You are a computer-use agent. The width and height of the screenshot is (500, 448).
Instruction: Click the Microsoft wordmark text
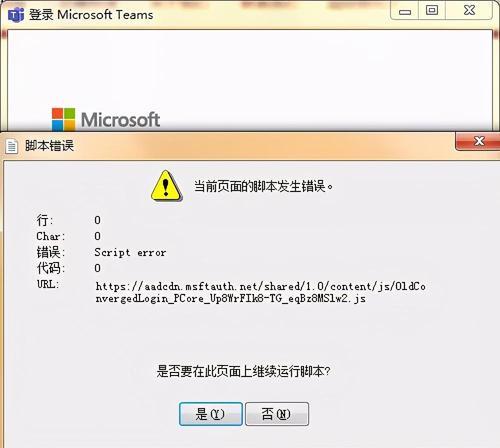121,120
